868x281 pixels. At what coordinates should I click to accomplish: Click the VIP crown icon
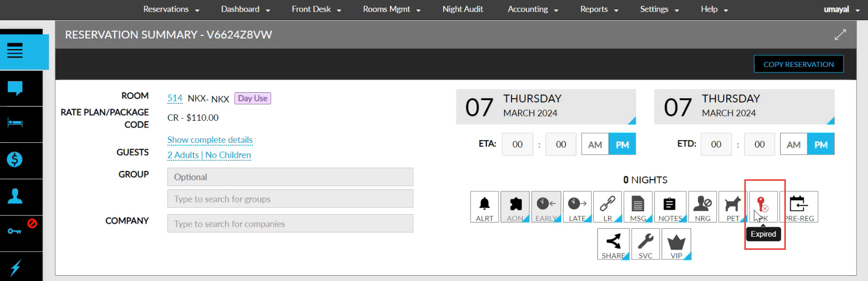pos(676,244)
